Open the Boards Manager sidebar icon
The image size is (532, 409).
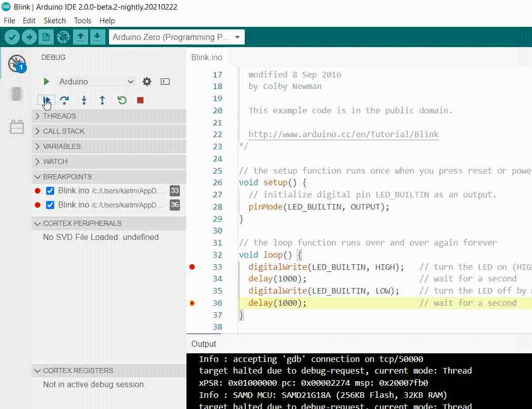[x=17, y=94]
